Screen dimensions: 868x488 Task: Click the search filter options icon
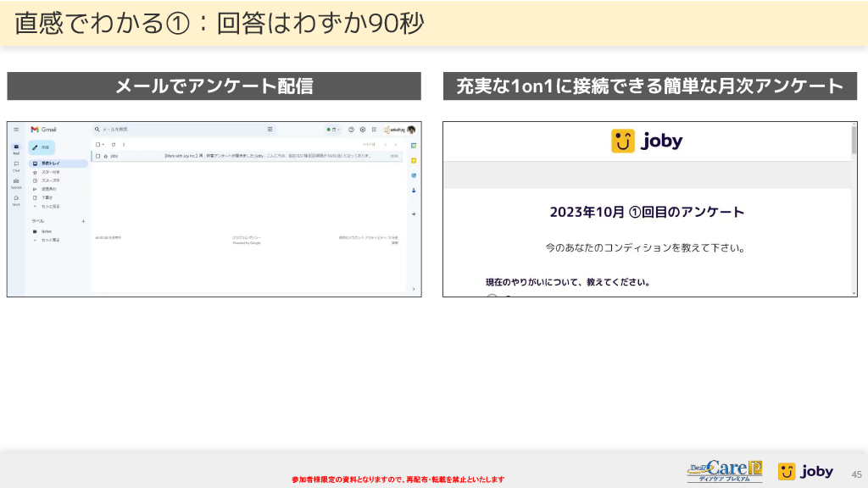point(270,130)
